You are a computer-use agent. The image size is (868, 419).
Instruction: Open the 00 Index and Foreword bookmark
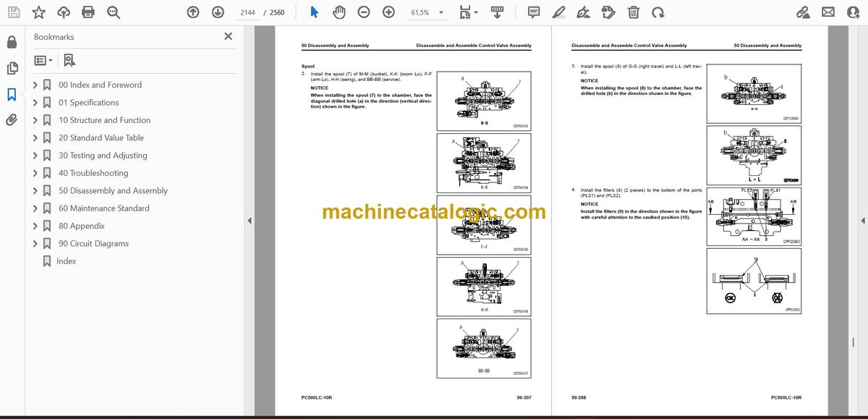click(x=100, y=85)
